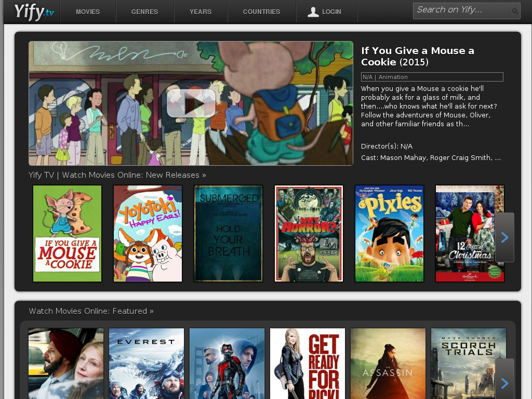Screen dimensions: 532x399
Task: Open the Countries menu
Action: (261, 11)
